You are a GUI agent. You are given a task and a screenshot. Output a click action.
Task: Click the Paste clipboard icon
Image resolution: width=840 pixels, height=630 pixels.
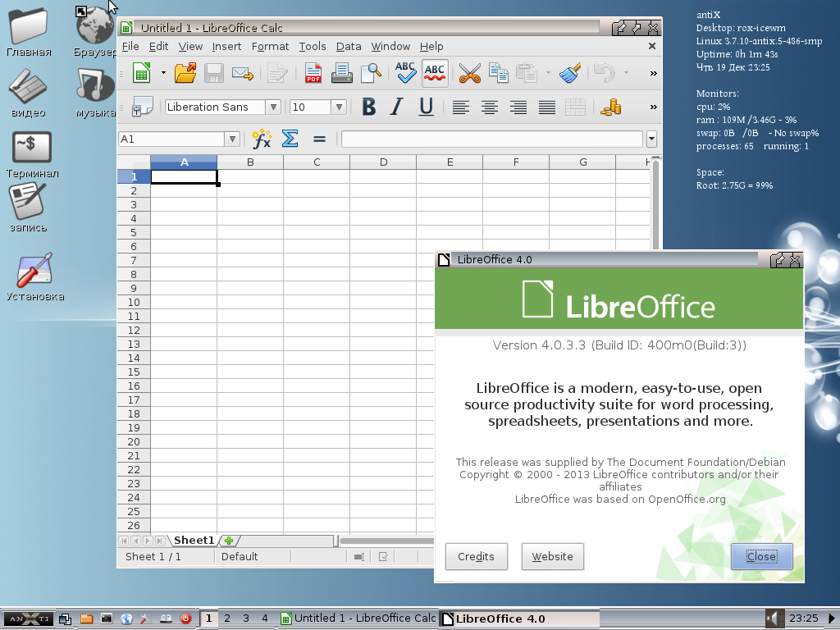click(527, 73)
